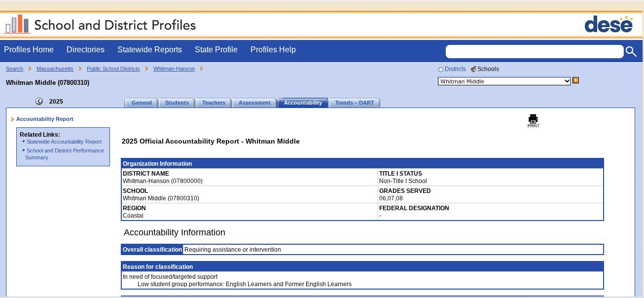
Task: Select the Schools radio button
Action: (x=473, y=70)
